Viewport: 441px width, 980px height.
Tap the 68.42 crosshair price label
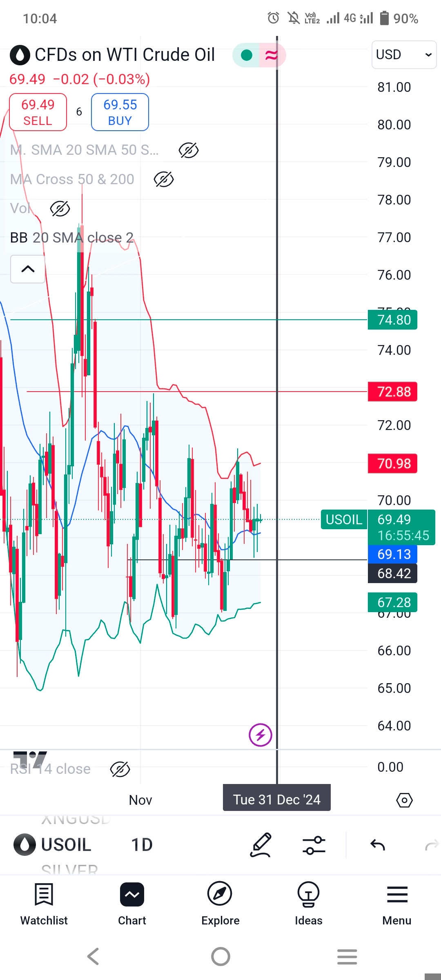(393, 573)
